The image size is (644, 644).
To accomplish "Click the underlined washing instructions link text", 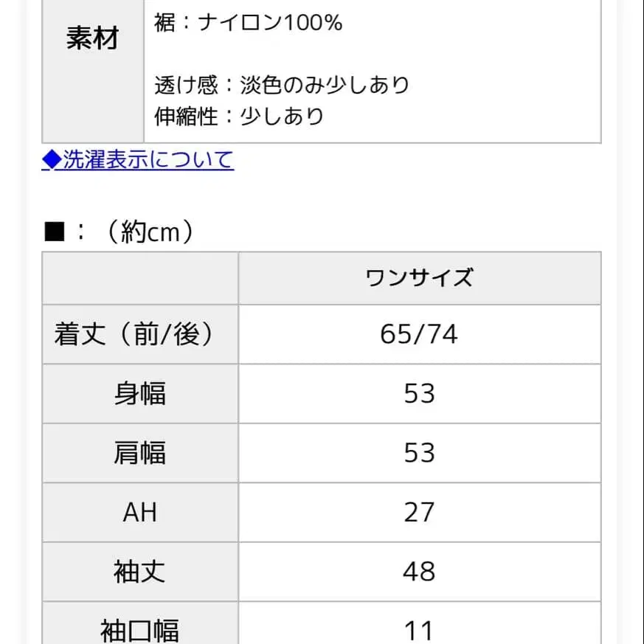I will click(x=148, y=159).
